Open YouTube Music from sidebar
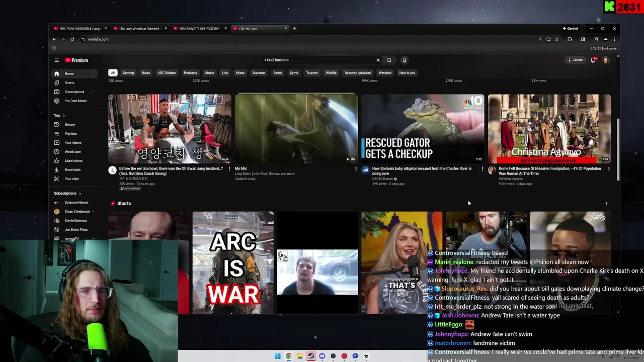This screenshot has height=362, width=644. coord(74,101)
